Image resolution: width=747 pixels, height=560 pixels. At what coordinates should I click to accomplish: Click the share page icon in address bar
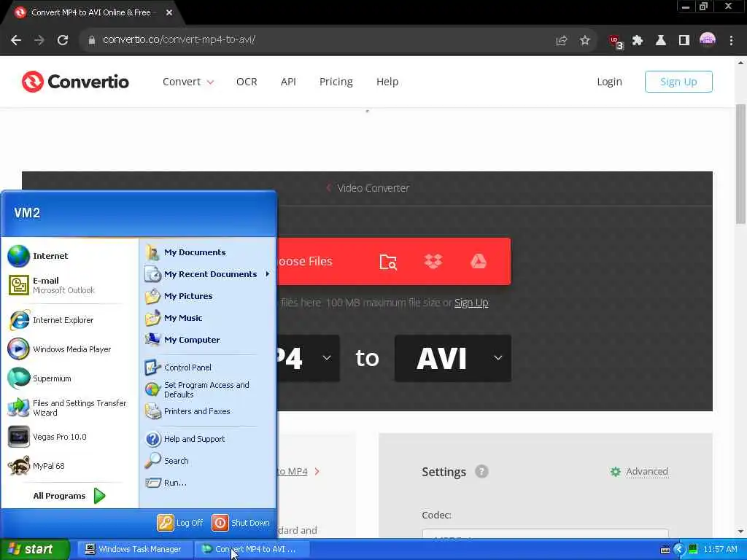tap(562, 41)
